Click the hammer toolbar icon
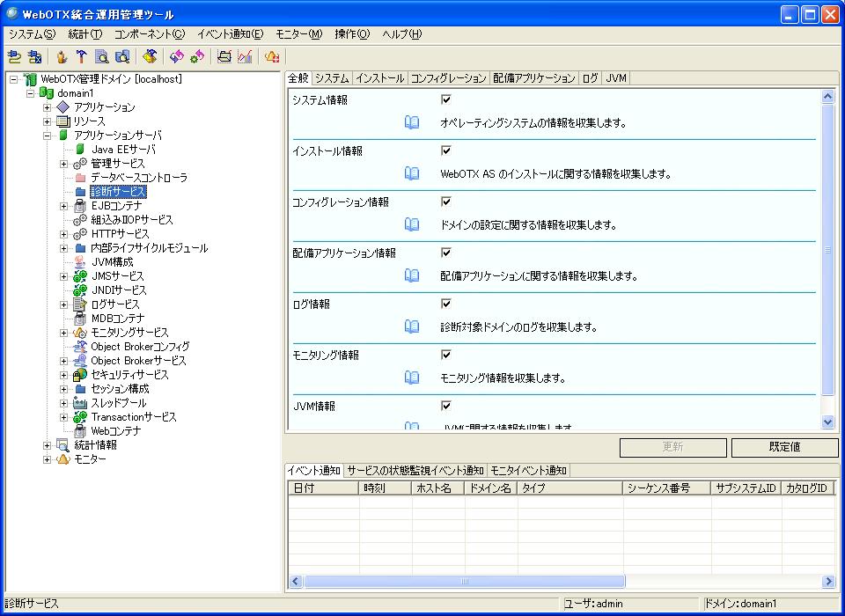This screenshot has width=845, height=616. coord(81,57)
